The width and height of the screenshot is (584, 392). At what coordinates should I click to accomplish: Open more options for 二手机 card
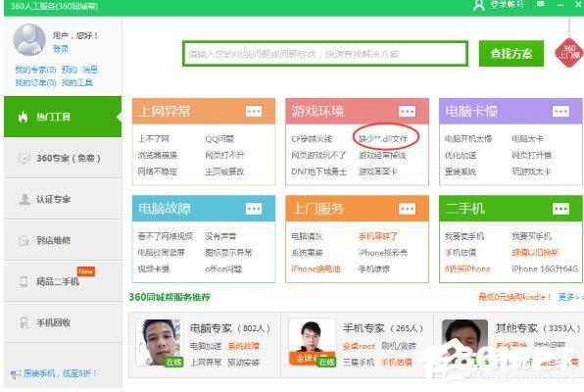tap(560, 209)
